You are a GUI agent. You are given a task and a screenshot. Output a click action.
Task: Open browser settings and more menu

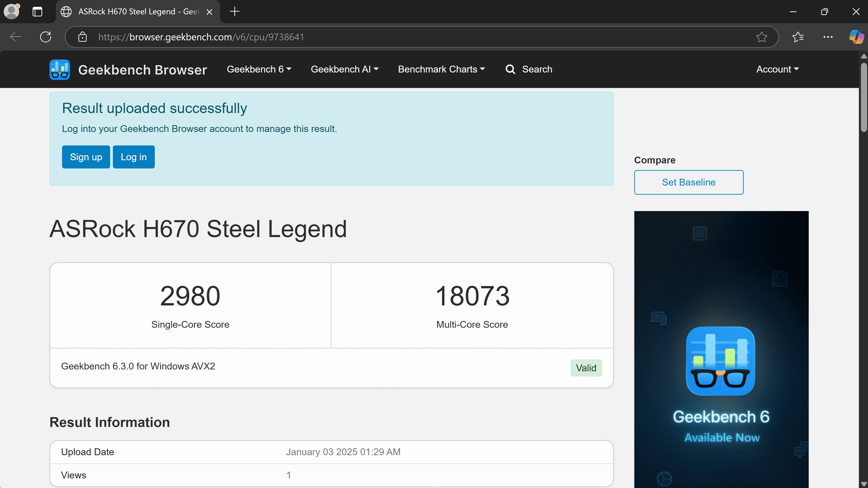coord(828,37)
